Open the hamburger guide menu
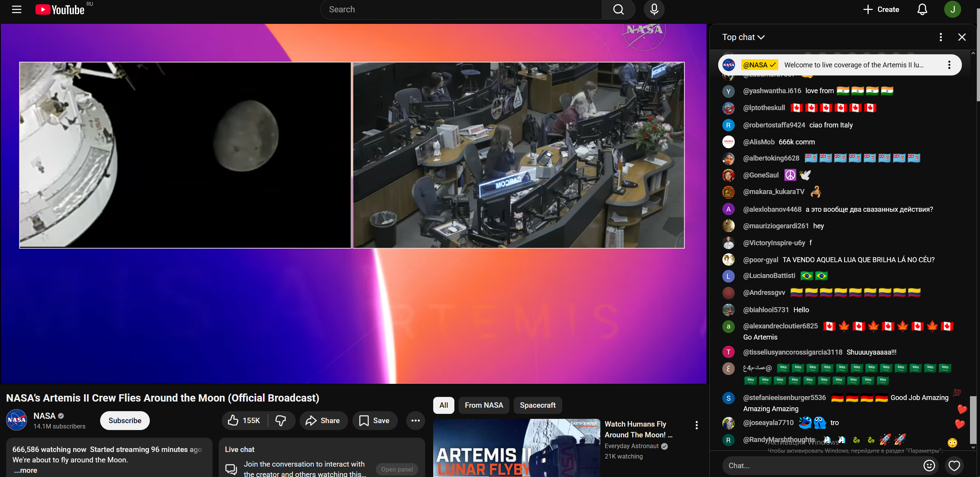 pos(17,9)
